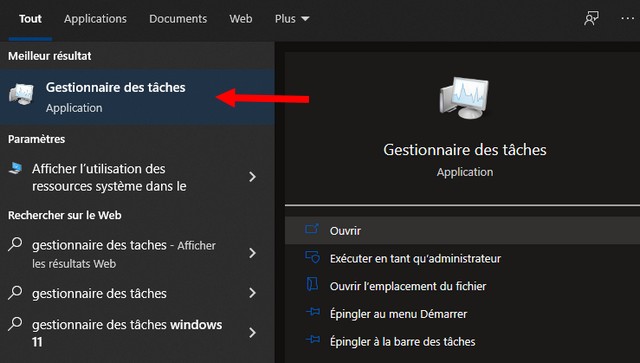Screen dimensions: 640x363
Task: Expand chevron for gestionnaire des taches web results
Action: click(253, 253)
